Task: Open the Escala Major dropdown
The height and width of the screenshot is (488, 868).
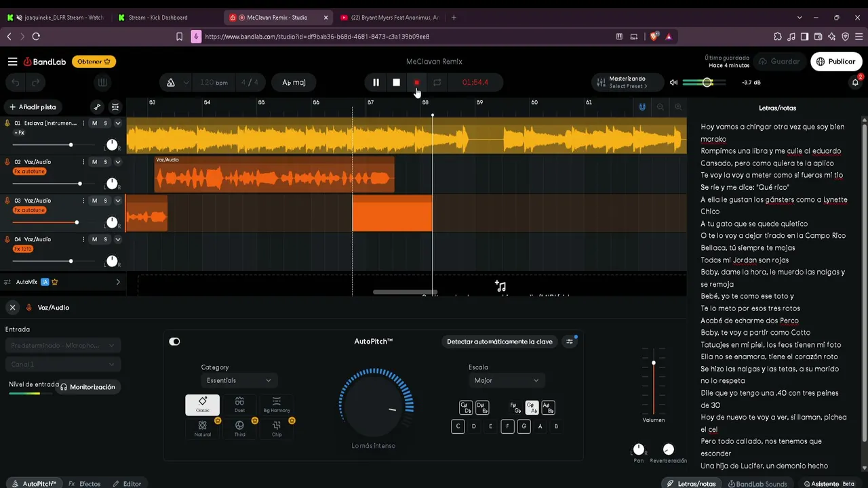Action: coord(506,380)
